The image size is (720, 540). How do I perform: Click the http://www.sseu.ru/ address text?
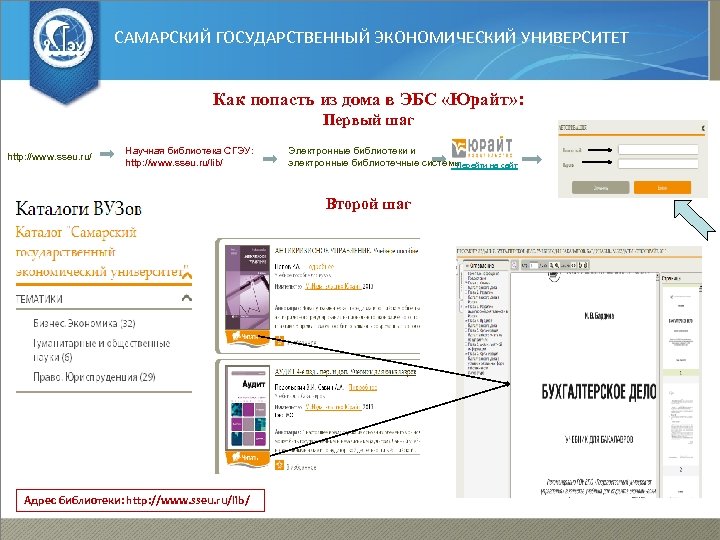pos(50,157)
